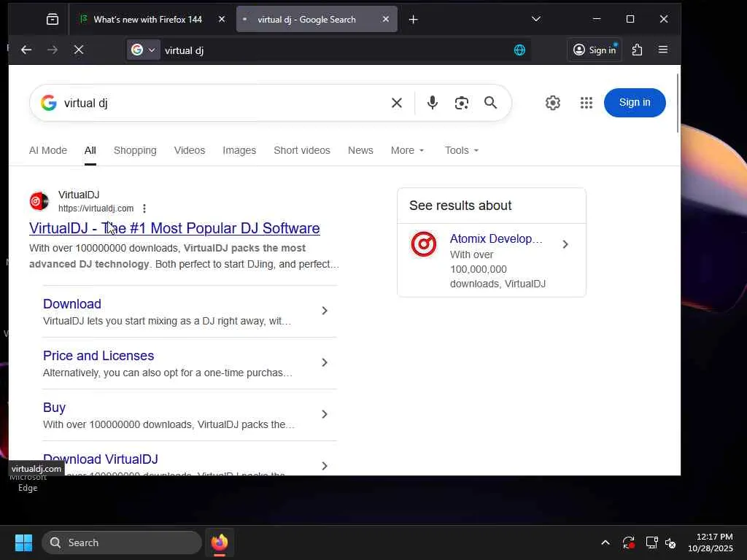Click the VirtualDJ site favicon
Image resolution: width=747 pixels, height=560 pixels.
click(x=39, y=201)
